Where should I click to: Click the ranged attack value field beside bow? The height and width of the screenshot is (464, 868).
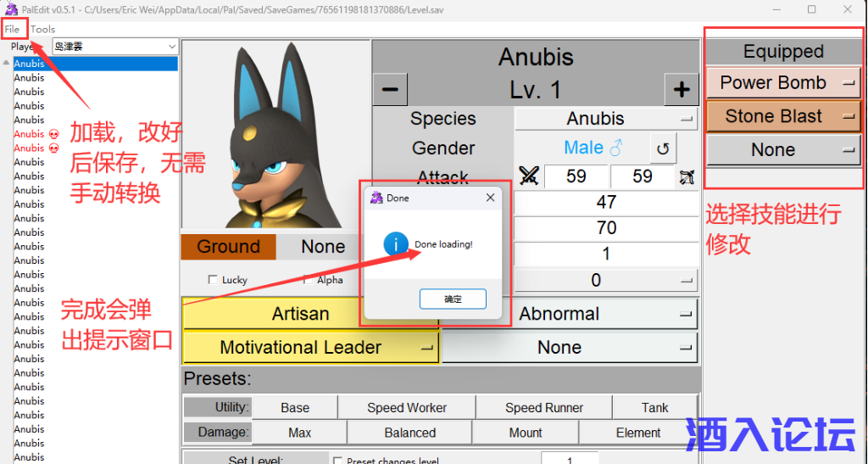643,176
